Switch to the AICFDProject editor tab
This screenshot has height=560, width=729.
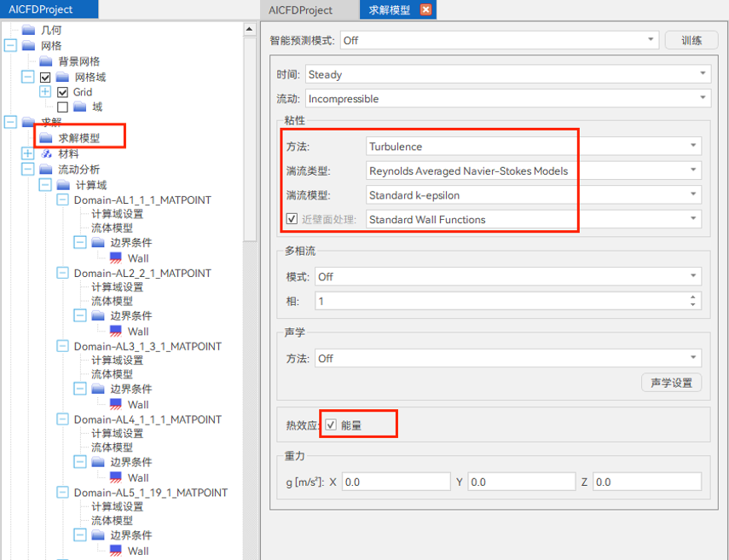[309, 9]
